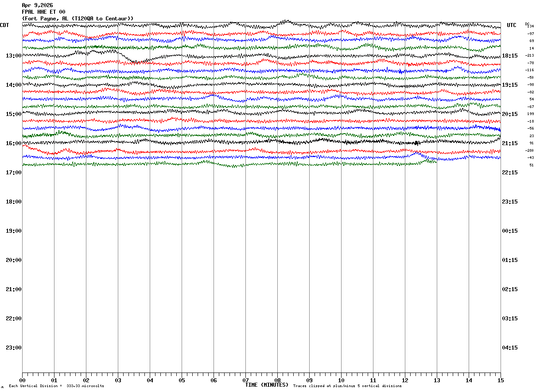This screenshot has width=536, height=392.
Task: Click the 02:15 UTC time label
Action: tap(510, 289)
